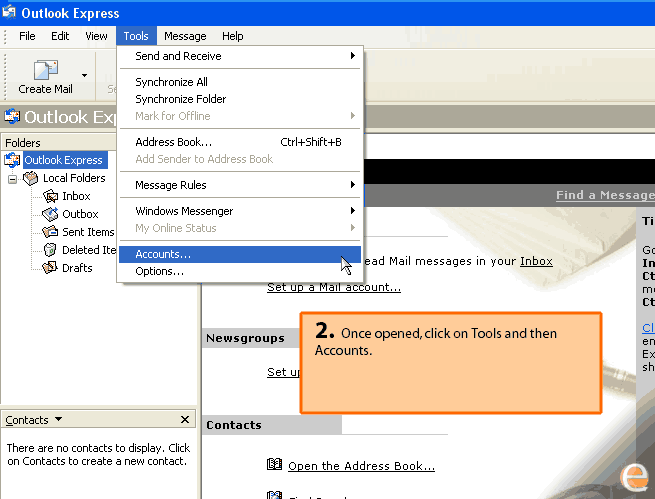The image size is (655, 499).
Task: Select the Inbox folder icon
Action: point(50,196)
